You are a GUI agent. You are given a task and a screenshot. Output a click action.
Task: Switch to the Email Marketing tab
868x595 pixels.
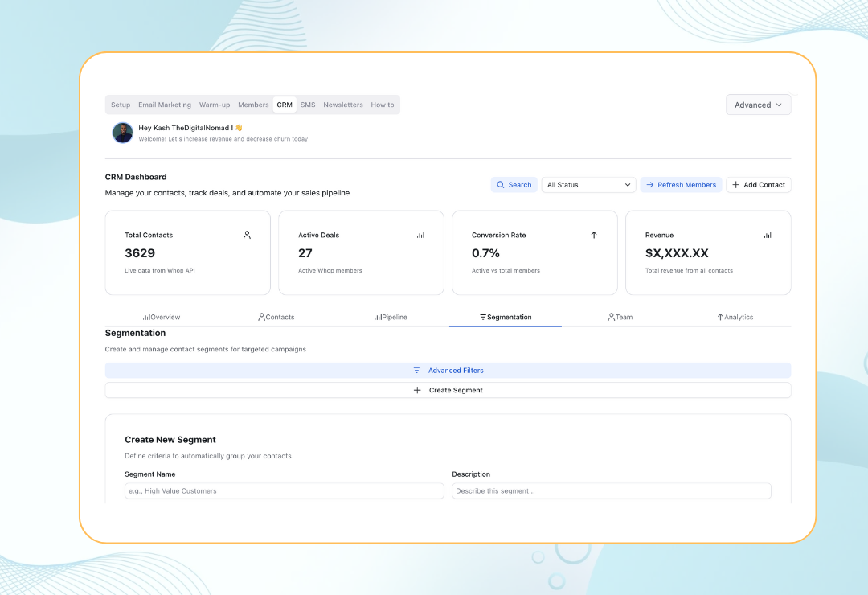click(164, 105)
